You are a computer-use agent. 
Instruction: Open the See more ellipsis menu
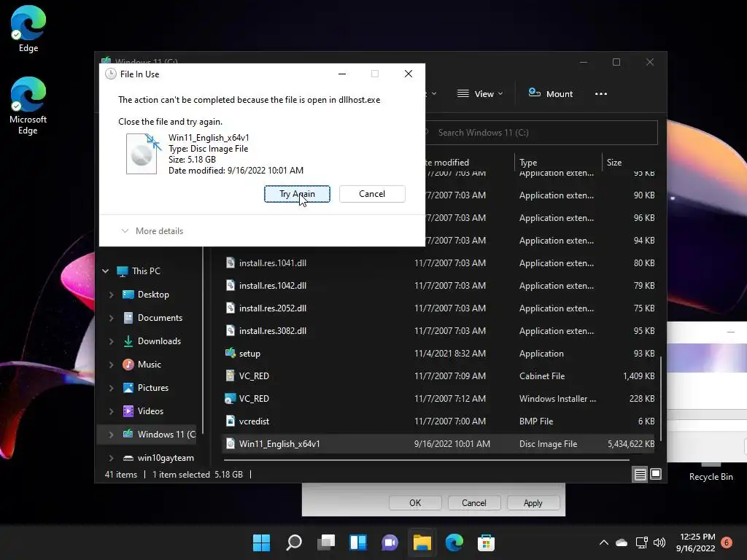[601, 94]
